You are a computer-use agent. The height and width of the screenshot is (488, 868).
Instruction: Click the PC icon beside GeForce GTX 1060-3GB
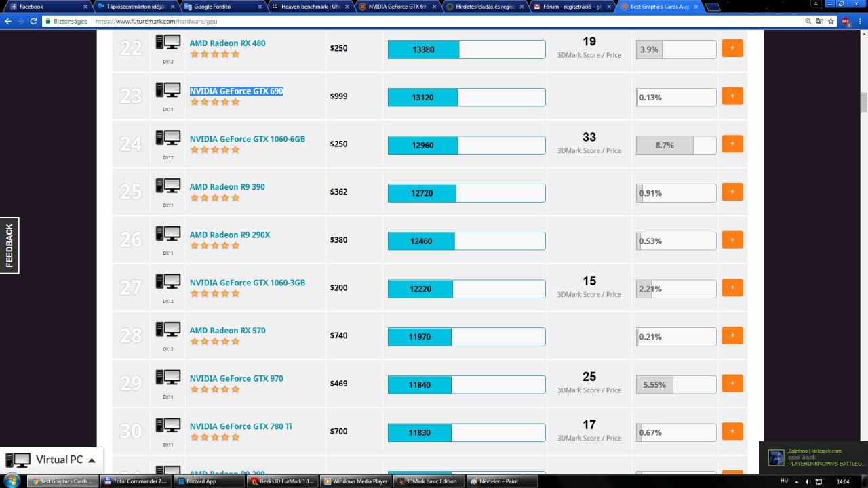pos(168,282)
